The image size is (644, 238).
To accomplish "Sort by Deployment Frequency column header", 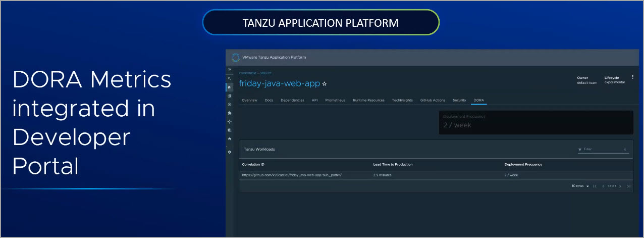I will 523,165.
